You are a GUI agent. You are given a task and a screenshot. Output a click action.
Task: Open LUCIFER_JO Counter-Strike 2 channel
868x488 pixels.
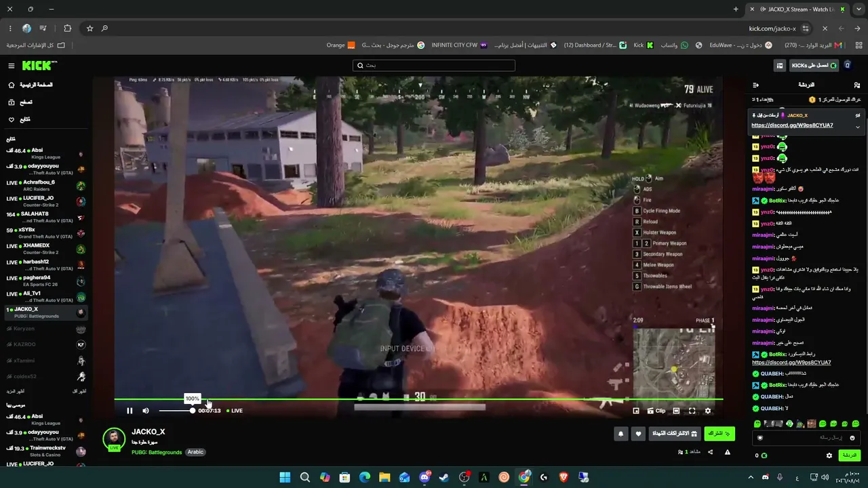(45, 201)
